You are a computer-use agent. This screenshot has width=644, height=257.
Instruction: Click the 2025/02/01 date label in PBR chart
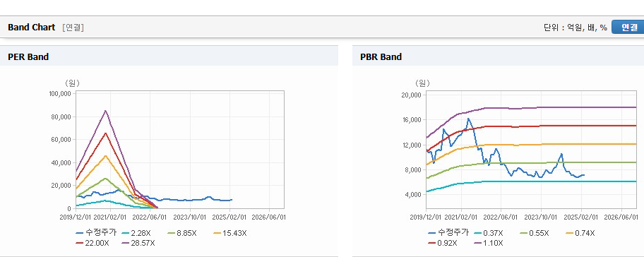click(x=582, y=217)
